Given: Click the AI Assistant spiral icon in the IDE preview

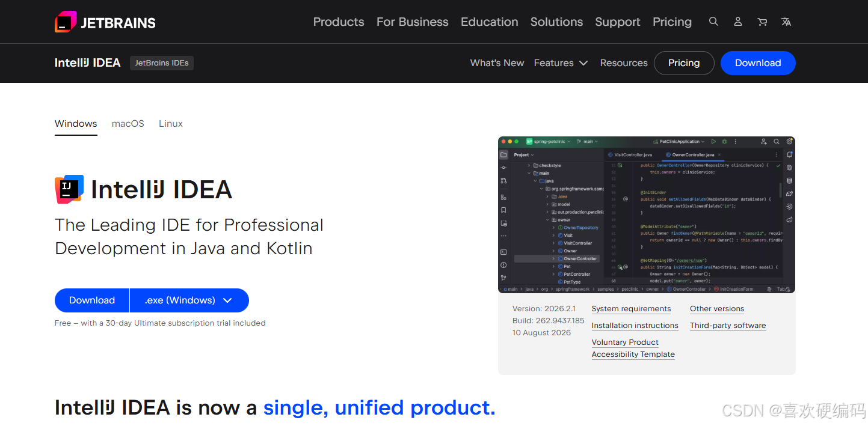Looking at the screenshot, I should click(789, 168).
